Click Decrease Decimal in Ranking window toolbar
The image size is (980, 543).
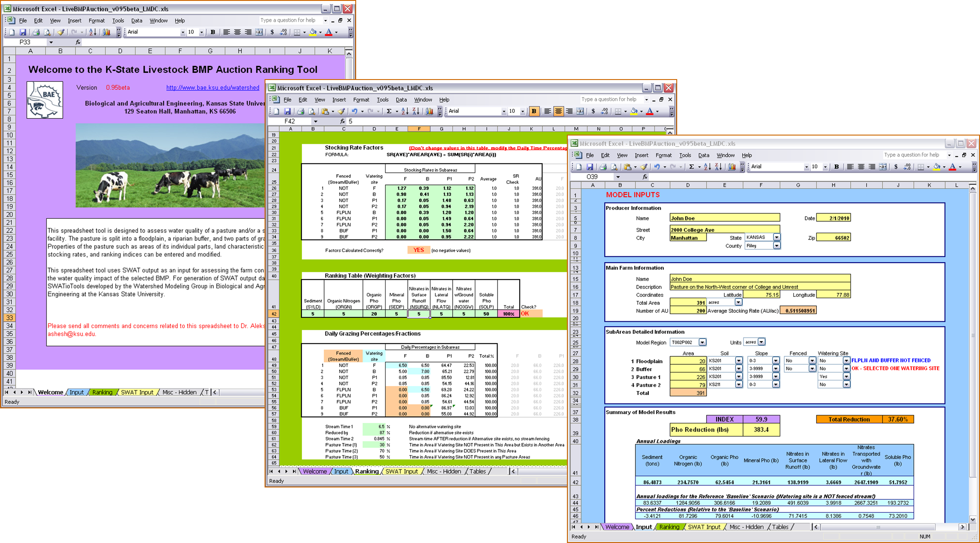604,112
